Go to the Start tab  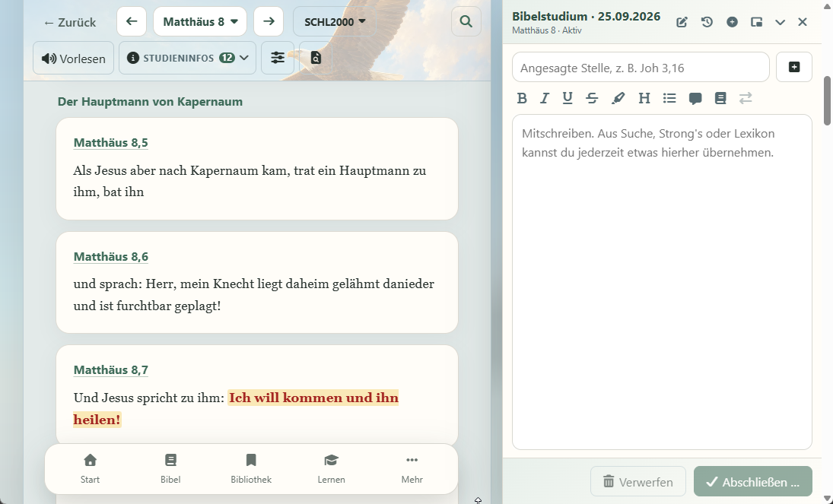pyautogui.click(x=90, y=469)
